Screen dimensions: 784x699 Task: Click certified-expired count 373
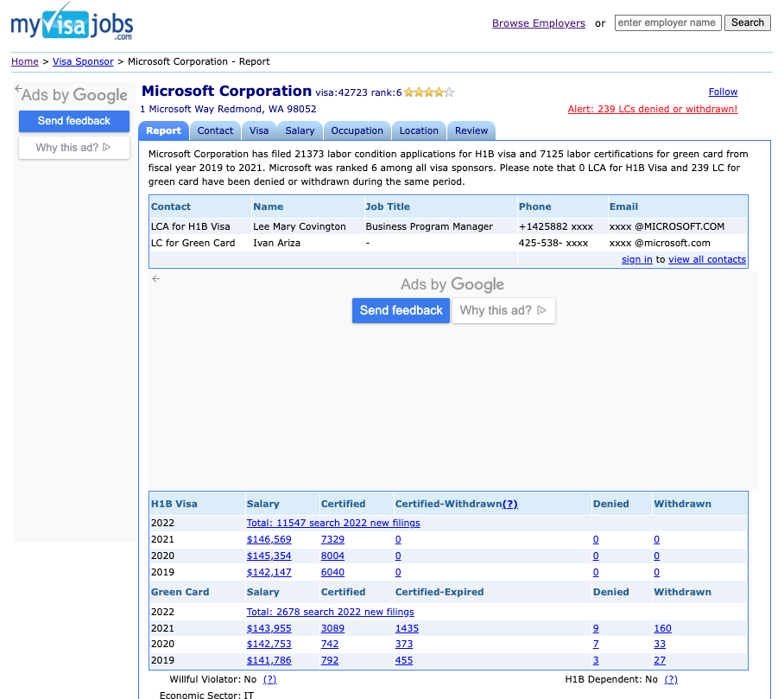point(404,644)
